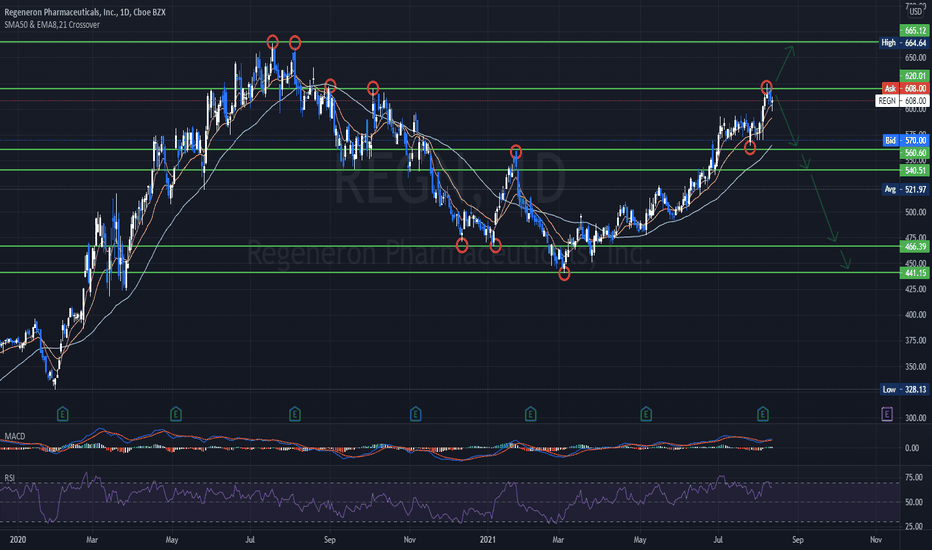The width and height of the screenshot is (932, 550).
Task: Click the 300.00 price axis value
Action: pyautogui.click(x=915, y=418)
